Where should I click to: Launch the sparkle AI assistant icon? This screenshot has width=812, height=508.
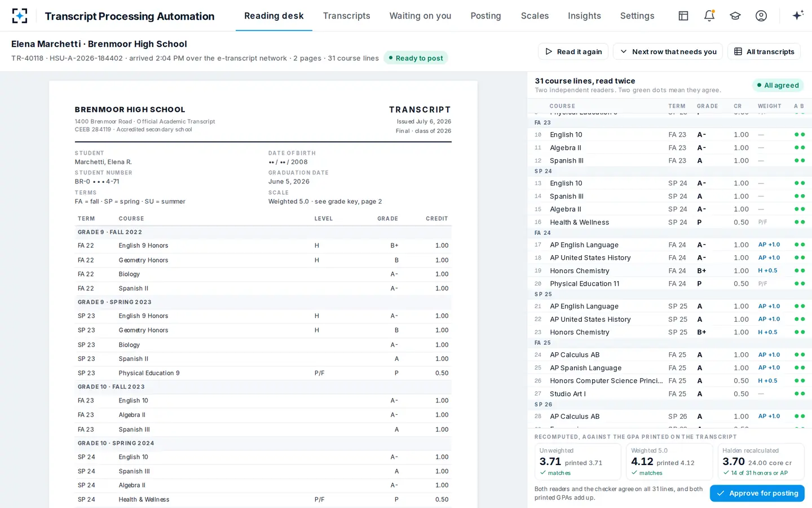click(797, 16)
